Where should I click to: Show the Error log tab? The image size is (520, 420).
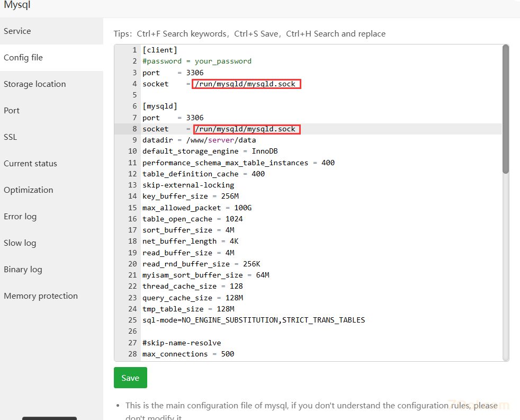coord(51,217)
